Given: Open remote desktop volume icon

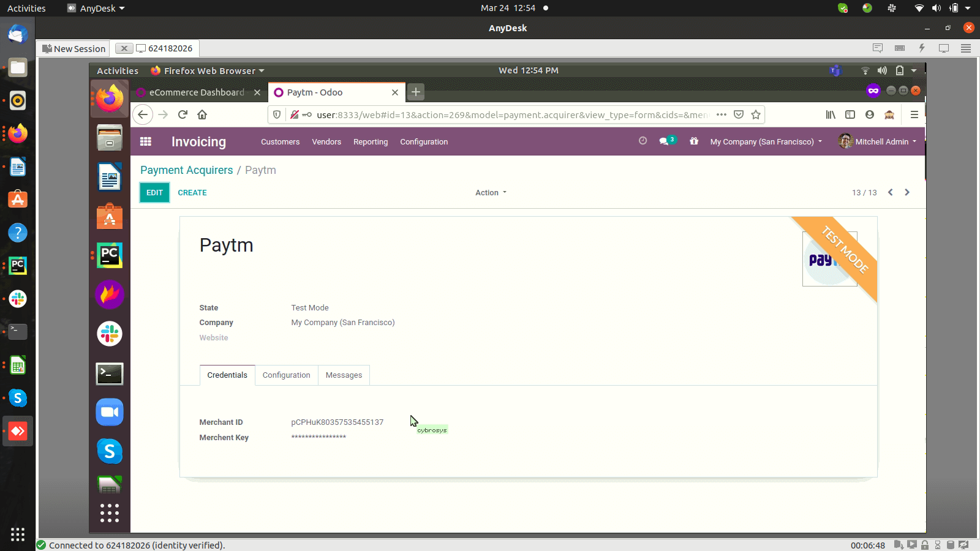Looking at the screenshot, I should click(882, 70).
